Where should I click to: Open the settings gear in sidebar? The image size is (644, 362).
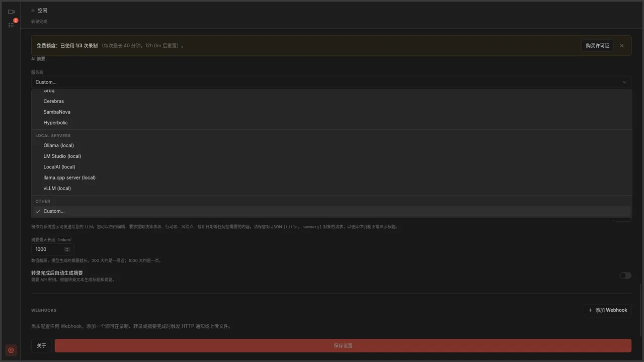(11, 350)
